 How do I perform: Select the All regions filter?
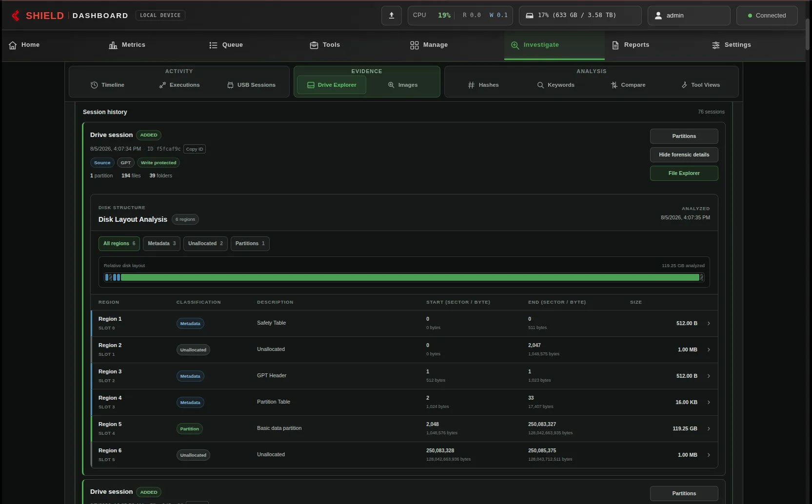click(119, 243)
